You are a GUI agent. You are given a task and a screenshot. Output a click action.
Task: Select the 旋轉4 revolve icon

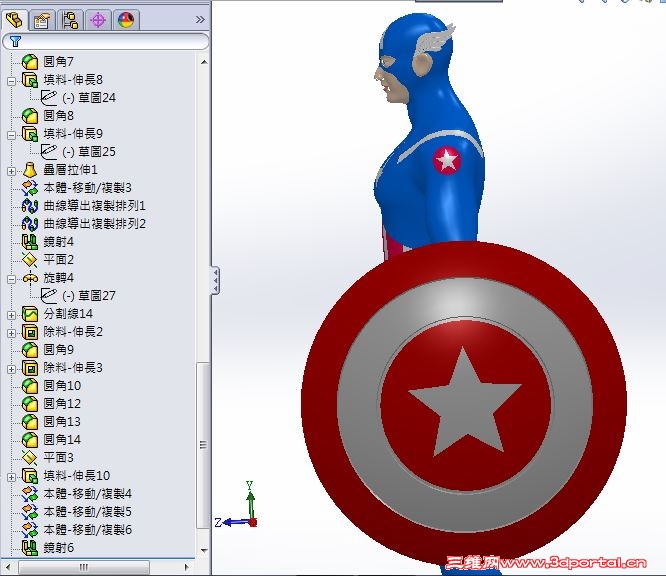[x=30, y=278]
